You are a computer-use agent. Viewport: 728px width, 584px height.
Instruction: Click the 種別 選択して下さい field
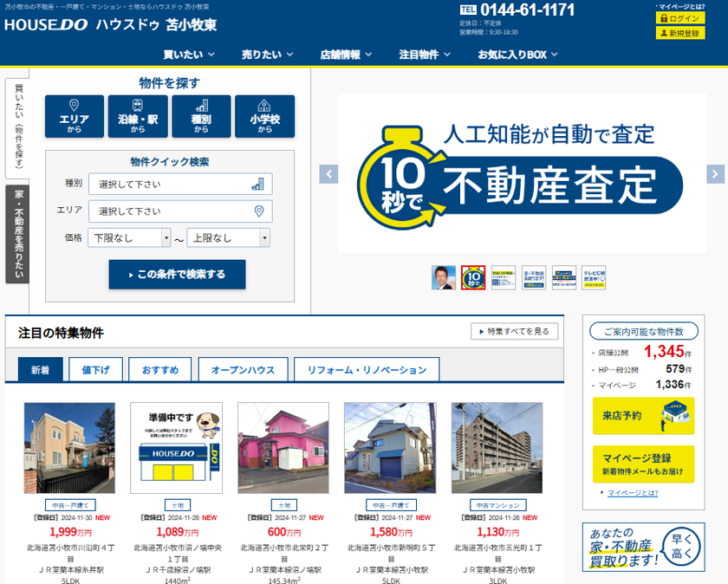point(180,184)
